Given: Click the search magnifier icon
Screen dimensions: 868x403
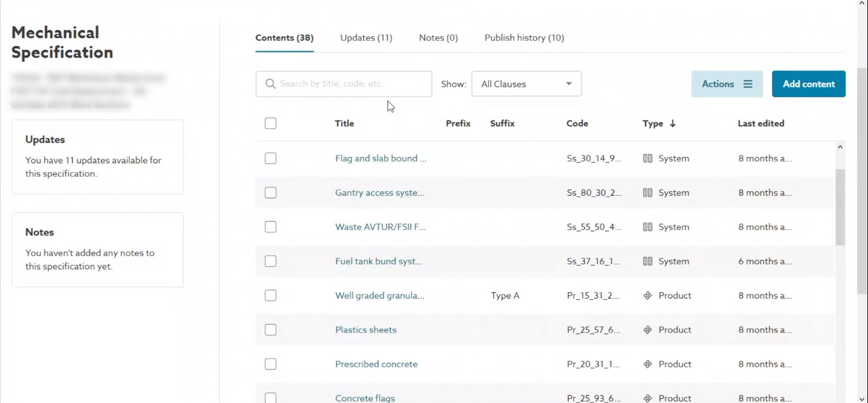Looking at the screenshot, I should coord(270,84).
